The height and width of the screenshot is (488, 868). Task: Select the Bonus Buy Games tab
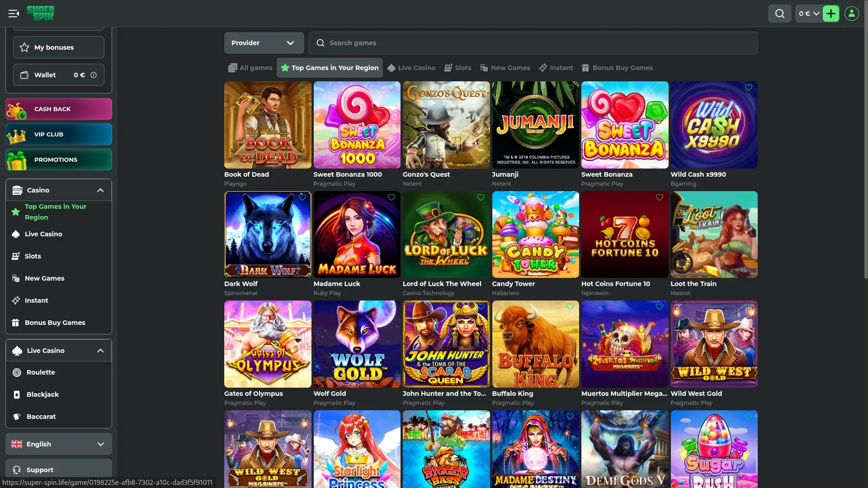click(617, 68)
